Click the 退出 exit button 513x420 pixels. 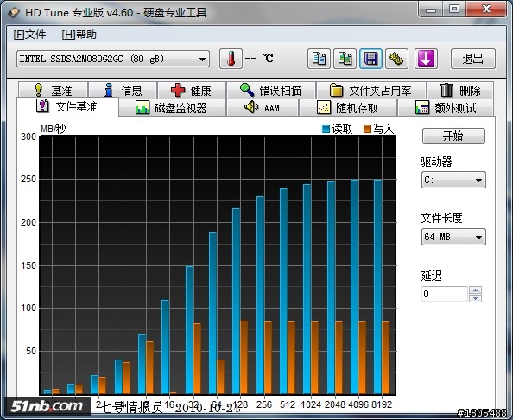click(x=473, y=59)
